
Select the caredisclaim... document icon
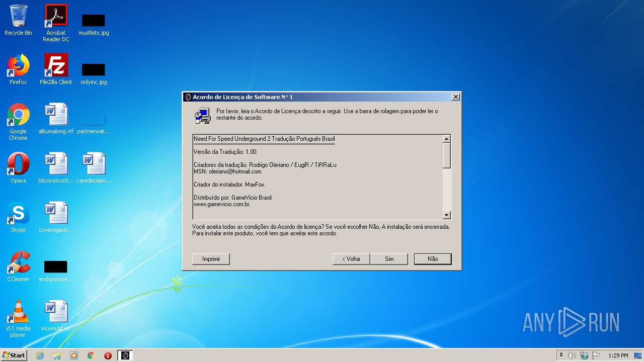click(x=94, y=168)
